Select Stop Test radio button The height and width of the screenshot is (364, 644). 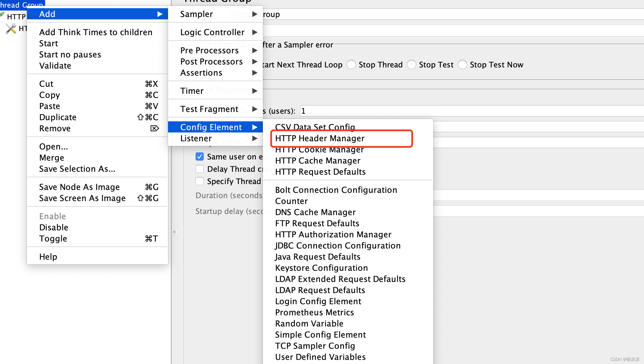click(x=412, y=64)
